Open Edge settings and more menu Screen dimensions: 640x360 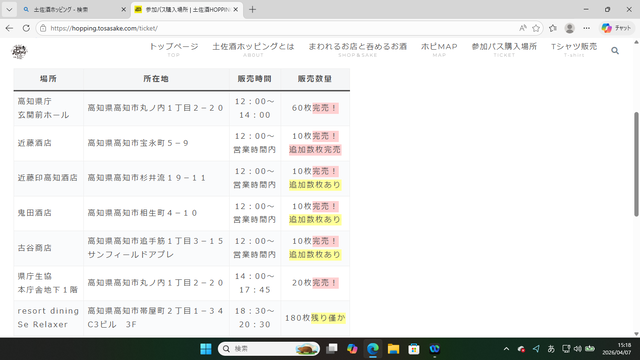(586, 28)
